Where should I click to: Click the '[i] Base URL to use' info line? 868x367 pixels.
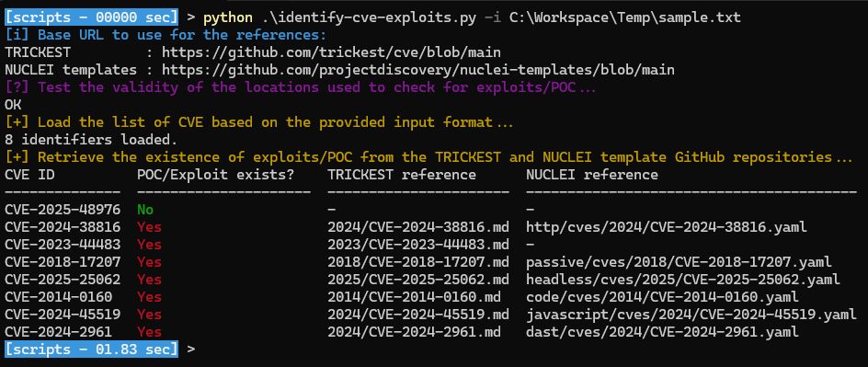coord(166,36)
